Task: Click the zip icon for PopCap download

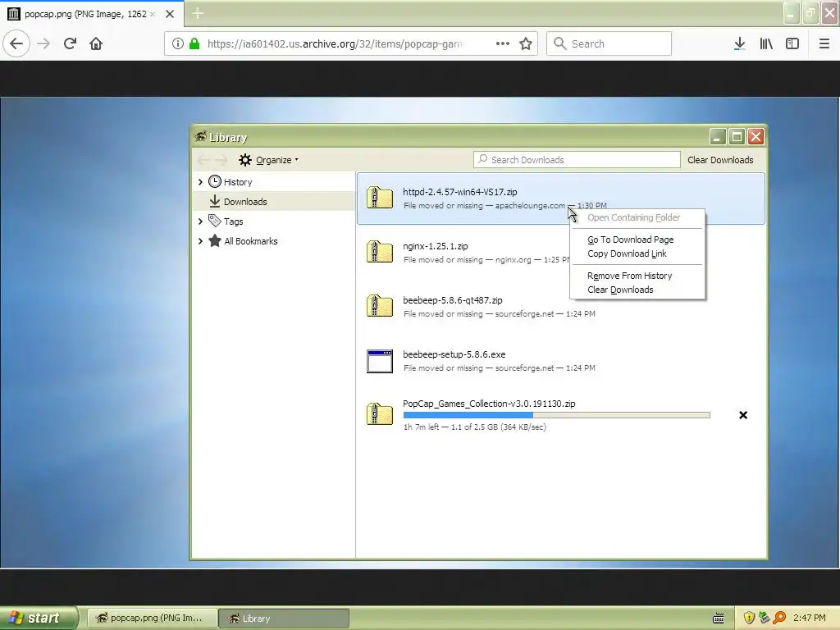Action: [380, 414]
